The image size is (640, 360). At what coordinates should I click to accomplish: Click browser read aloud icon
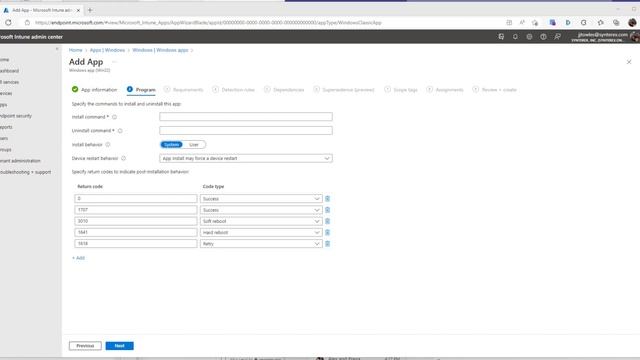(522, 23)
